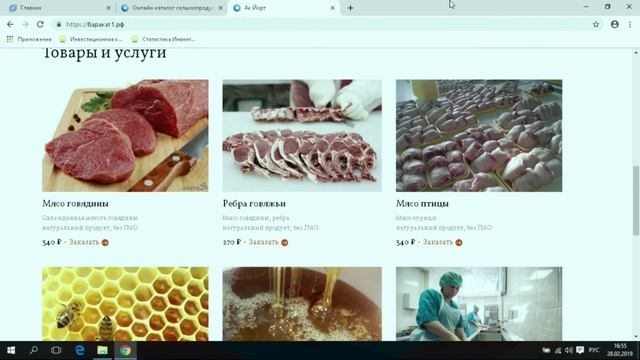Click the Мясо птицы title
Image resolution: width=640 pixels, height=360 pixels.
422,203
